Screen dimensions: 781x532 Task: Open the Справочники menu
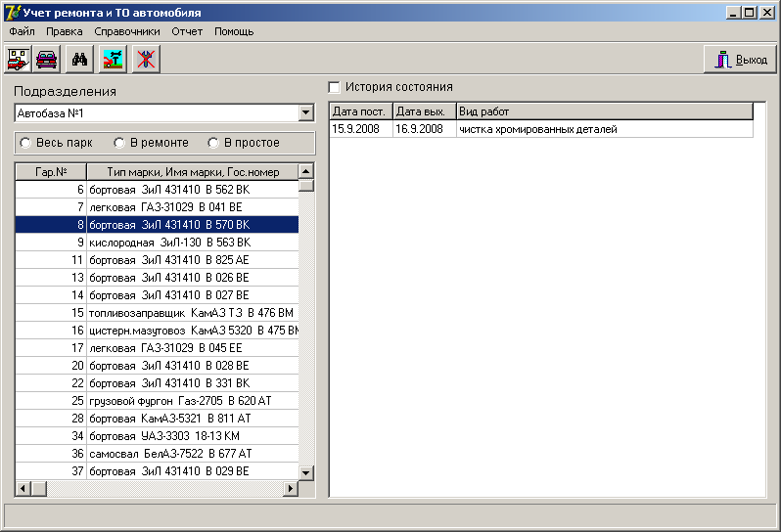pyautogui.click(x=127, y=31)
